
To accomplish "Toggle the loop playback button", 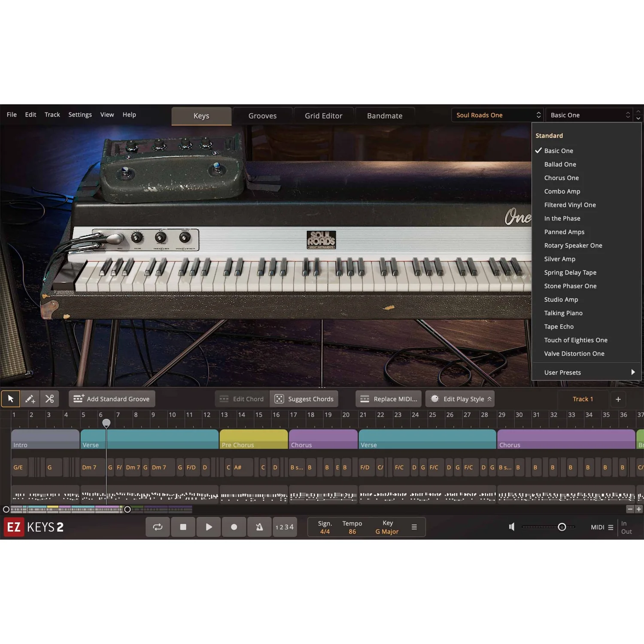I will point(158,527).
